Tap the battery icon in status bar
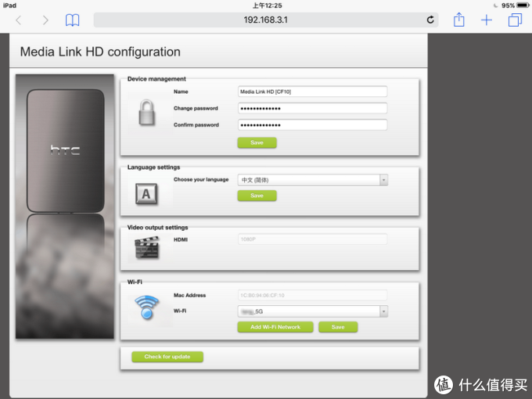 (x=523, y=5)
